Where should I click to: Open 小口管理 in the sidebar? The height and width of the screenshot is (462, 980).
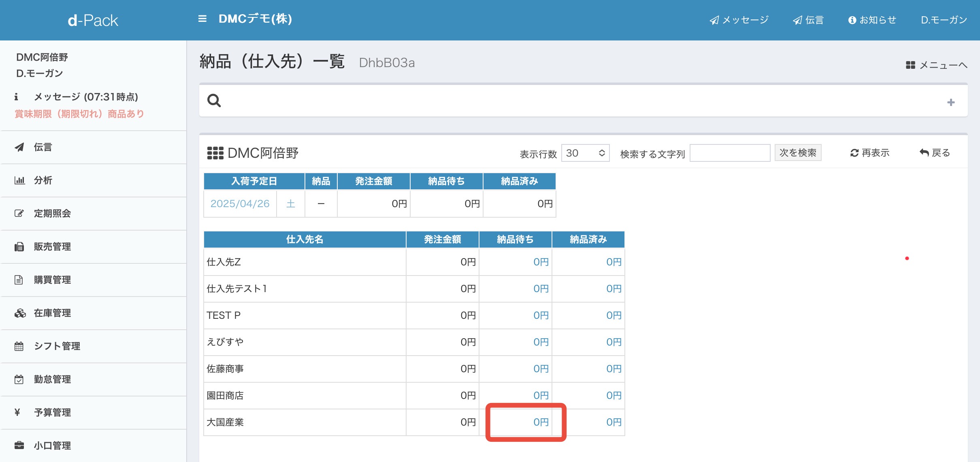(94, 445)
